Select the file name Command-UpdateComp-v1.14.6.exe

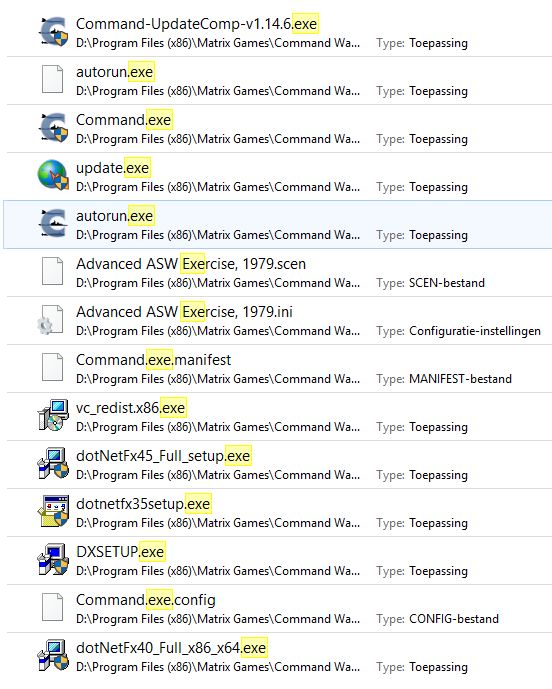click(x=196, y=24)
